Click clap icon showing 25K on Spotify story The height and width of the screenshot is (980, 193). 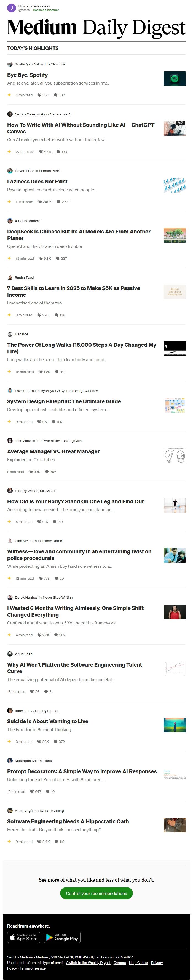click(39, 95)
